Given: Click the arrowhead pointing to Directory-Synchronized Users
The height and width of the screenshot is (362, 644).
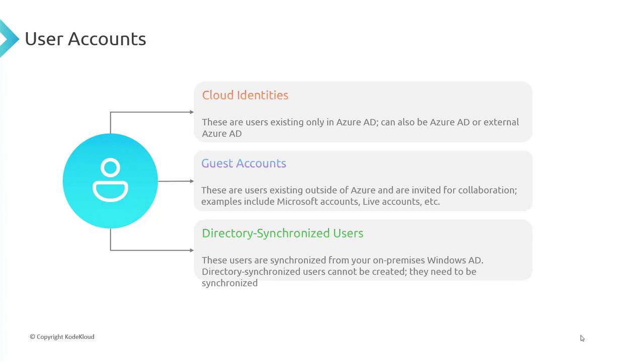Looking at the screenshot, I should click(x=192, y=250).
